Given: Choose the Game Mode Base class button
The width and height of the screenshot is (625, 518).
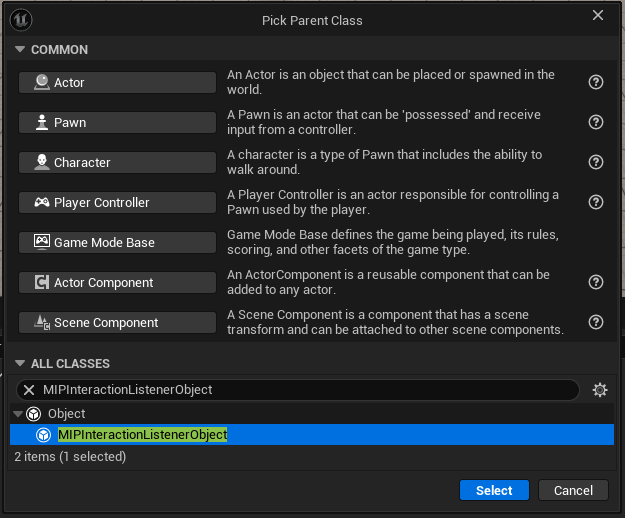Looking at the screenshot, I should pos(117,242).
